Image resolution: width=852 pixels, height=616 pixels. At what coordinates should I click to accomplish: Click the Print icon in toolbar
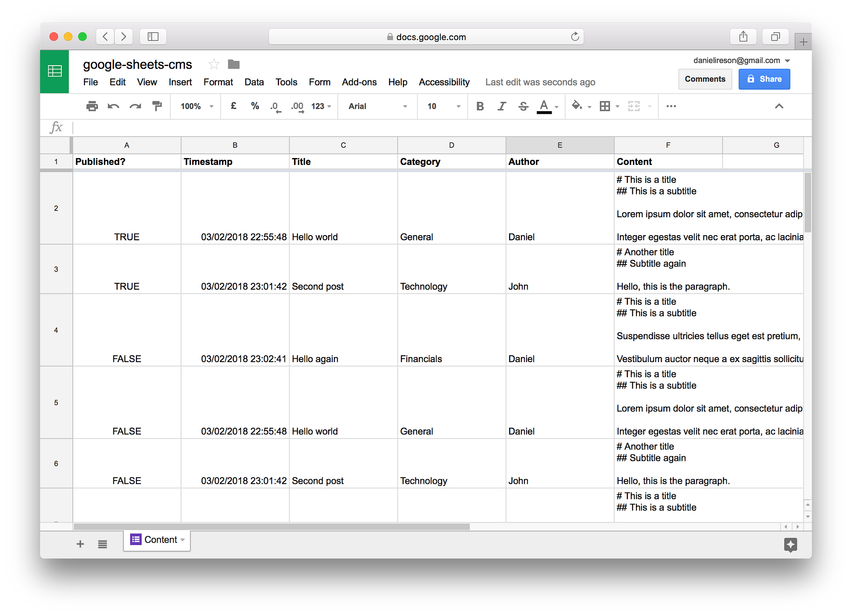(92, 107)
